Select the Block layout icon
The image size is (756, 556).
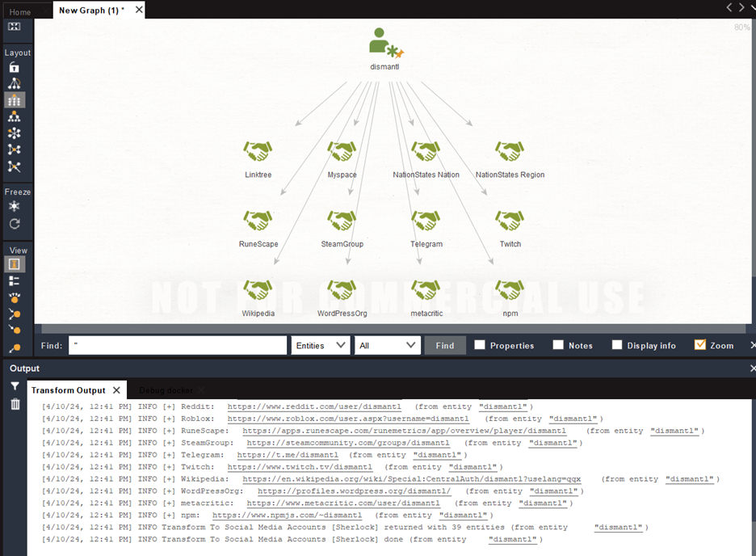click(15, 100)
